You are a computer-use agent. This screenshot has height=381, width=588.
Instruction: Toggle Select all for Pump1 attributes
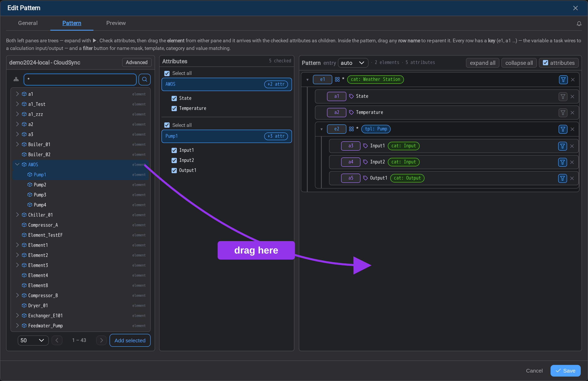point(167,125)
